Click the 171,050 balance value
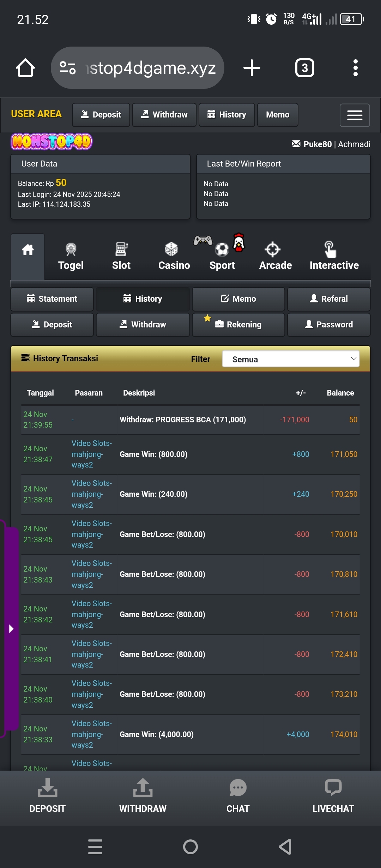Image resolution: width=381 pixels, height=868 pixels. (x=344, y=454)
